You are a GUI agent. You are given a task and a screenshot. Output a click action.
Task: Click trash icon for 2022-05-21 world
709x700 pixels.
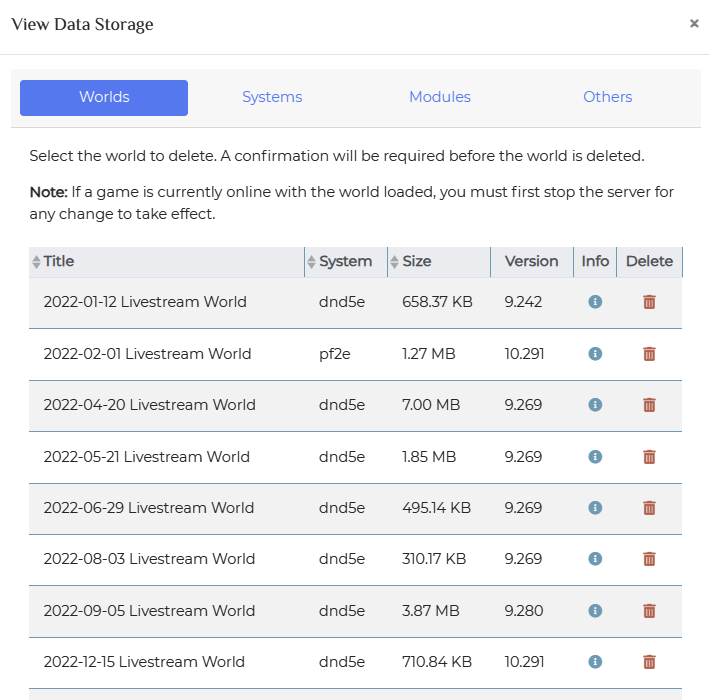[x=649, y=457]
